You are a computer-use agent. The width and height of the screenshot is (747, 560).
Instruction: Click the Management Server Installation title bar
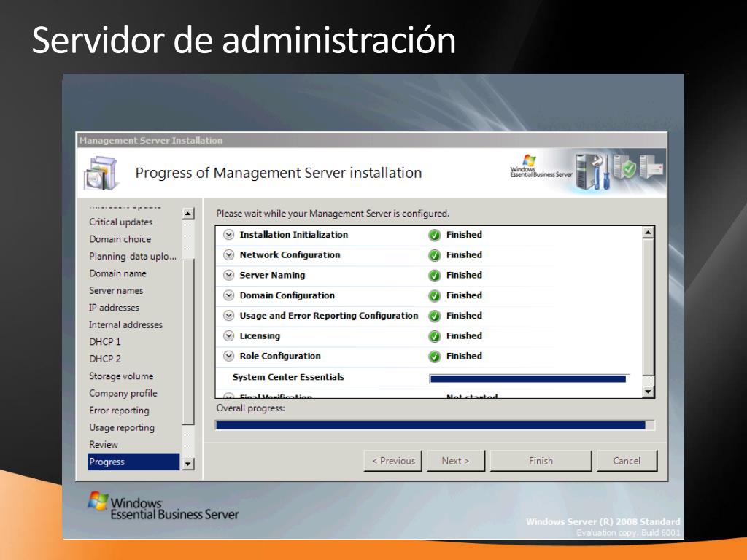(371, 141)
